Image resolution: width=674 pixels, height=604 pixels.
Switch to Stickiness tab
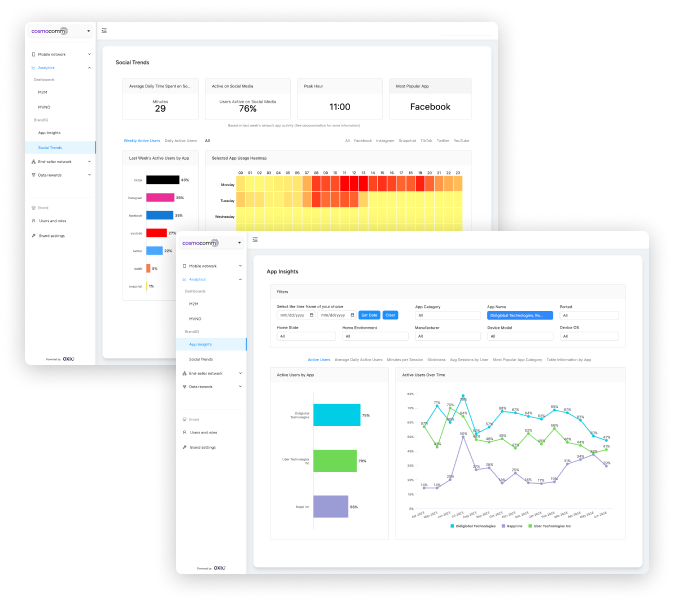436,359
